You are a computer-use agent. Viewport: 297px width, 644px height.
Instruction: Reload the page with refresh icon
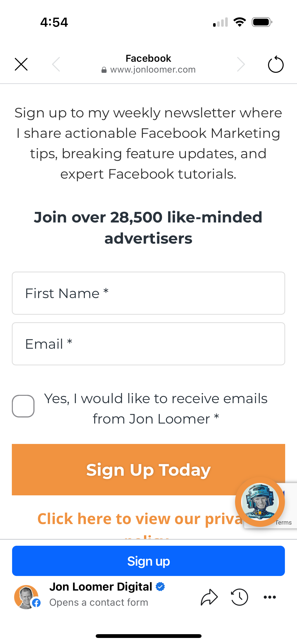[x=276, y=64]
